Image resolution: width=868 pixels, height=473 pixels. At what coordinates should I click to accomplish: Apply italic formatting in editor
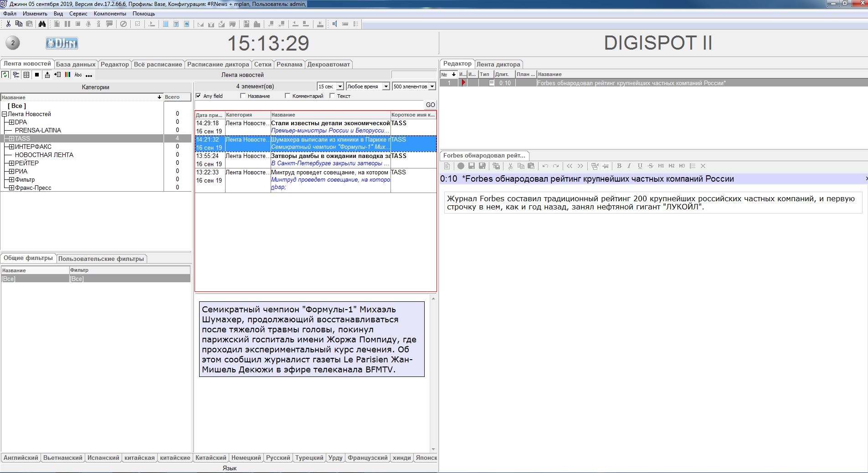click(x=629, y=166)
